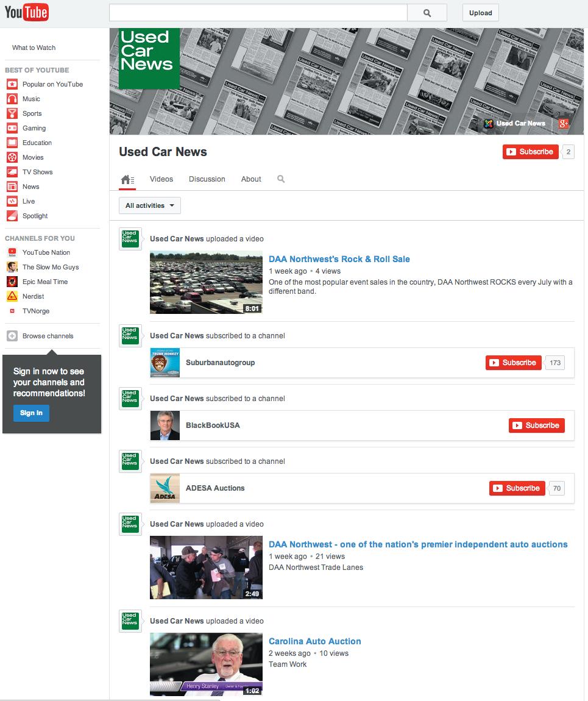
Task: Click the Browse channels link
Action: (x=48, y=336)
